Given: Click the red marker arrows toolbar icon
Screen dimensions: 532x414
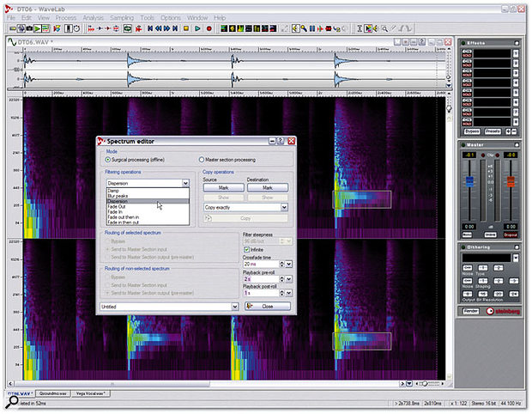Looking at the screenshot, I should 91,28.
